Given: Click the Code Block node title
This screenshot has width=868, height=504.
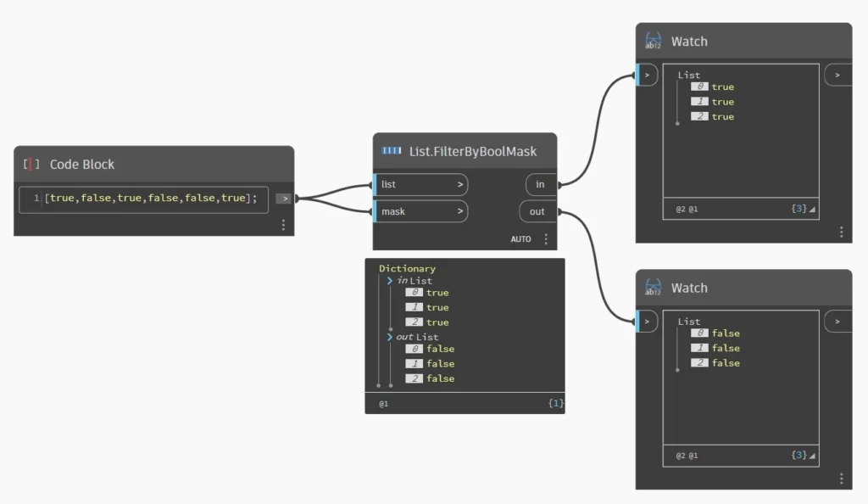Looking at the screenshot, I should [x=82, y=164].
